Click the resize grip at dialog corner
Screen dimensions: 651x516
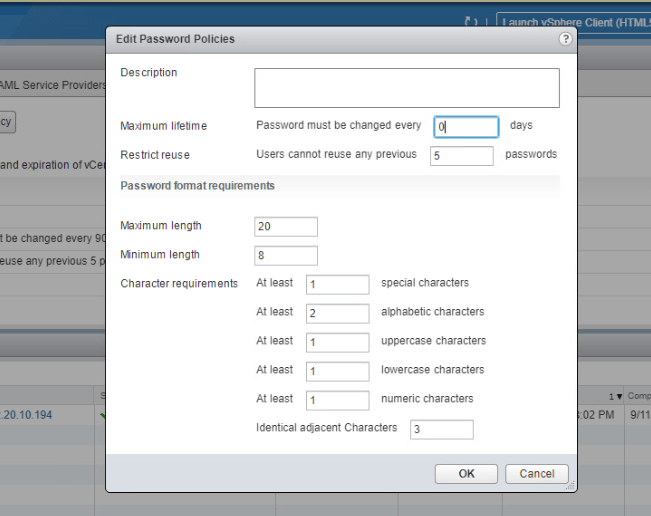tap(572, 487)
